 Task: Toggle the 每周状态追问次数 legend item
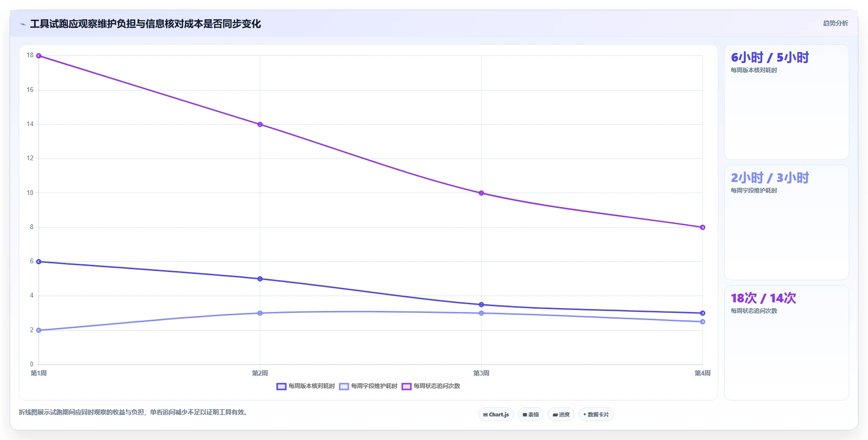click(431, 386)
